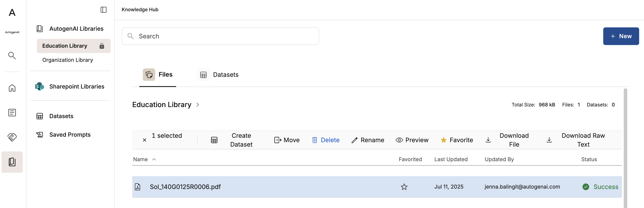Click the lock icon on Education Library
Image resolution: width=644 pixels, height=208 pixels.
tap(102, 46)
